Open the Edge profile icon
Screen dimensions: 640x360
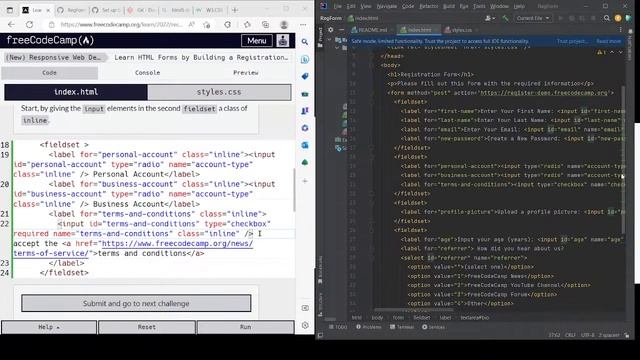tap(284, 24)
